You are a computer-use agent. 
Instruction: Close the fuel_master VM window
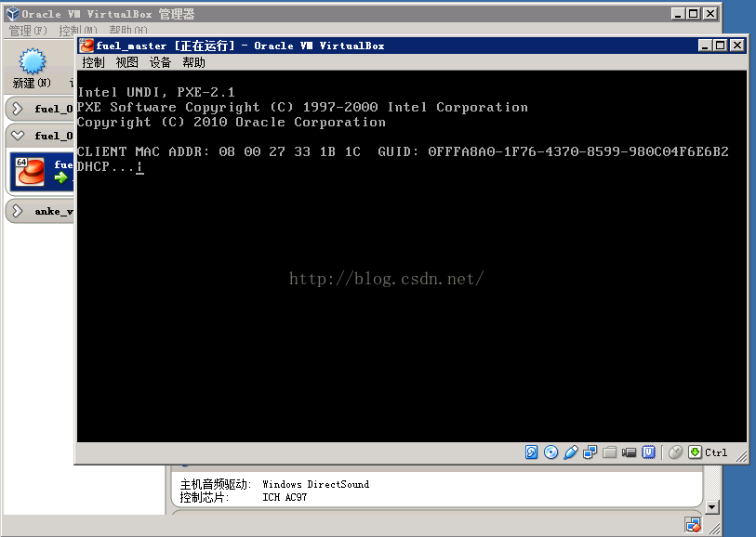pos(737,46)
